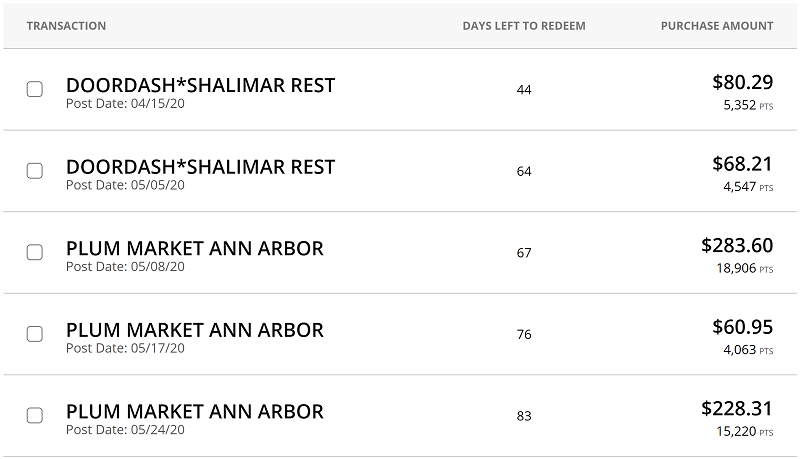
Task: Click the TRANSACTION column header
Action: point(66,26)
